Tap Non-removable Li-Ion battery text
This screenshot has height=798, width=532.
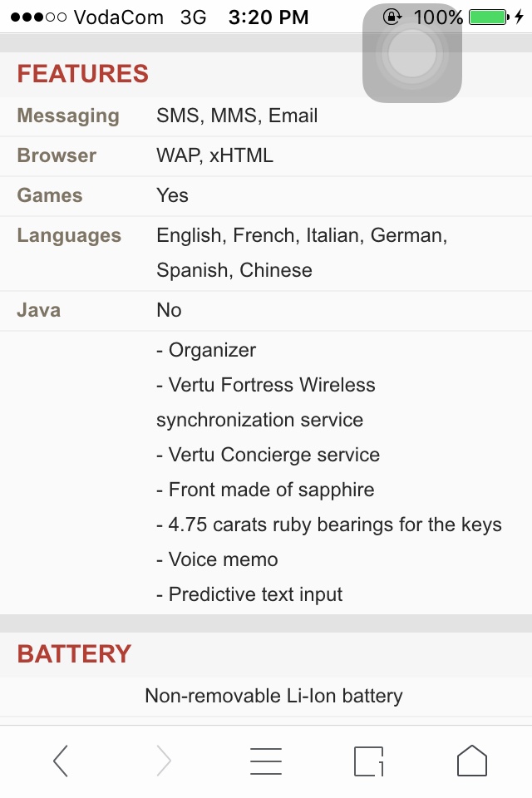(x=273, y=696)
